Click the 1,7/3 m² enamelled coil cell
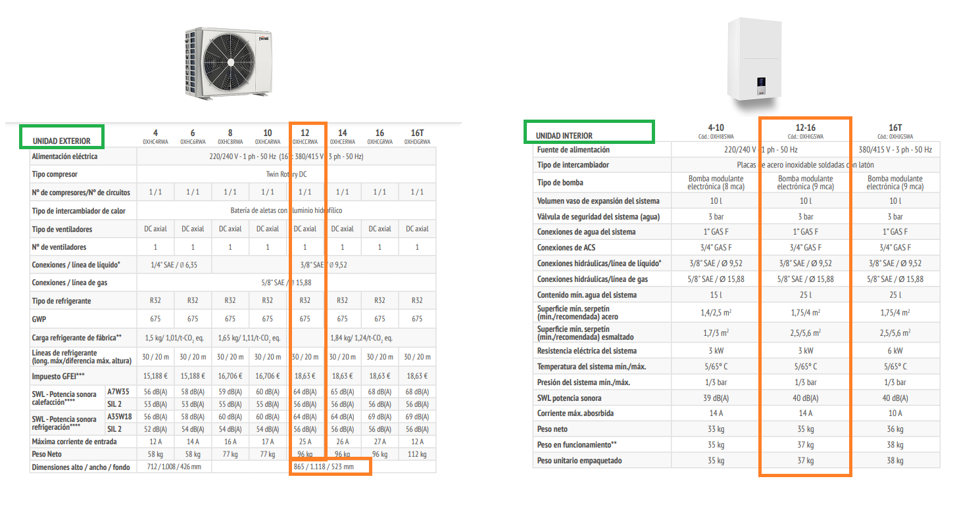The image size is (980, 510). 716,333
